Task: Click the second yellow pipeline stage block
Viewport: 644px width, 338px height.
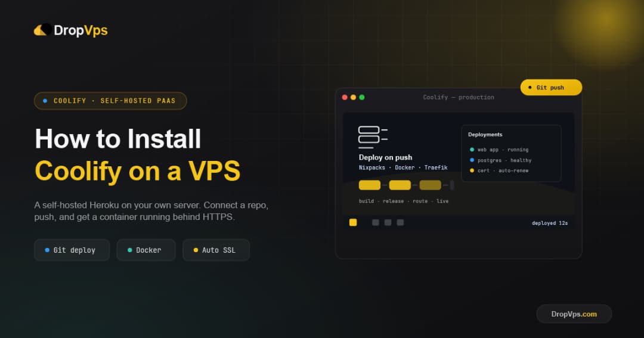Action: coord(400,185)
